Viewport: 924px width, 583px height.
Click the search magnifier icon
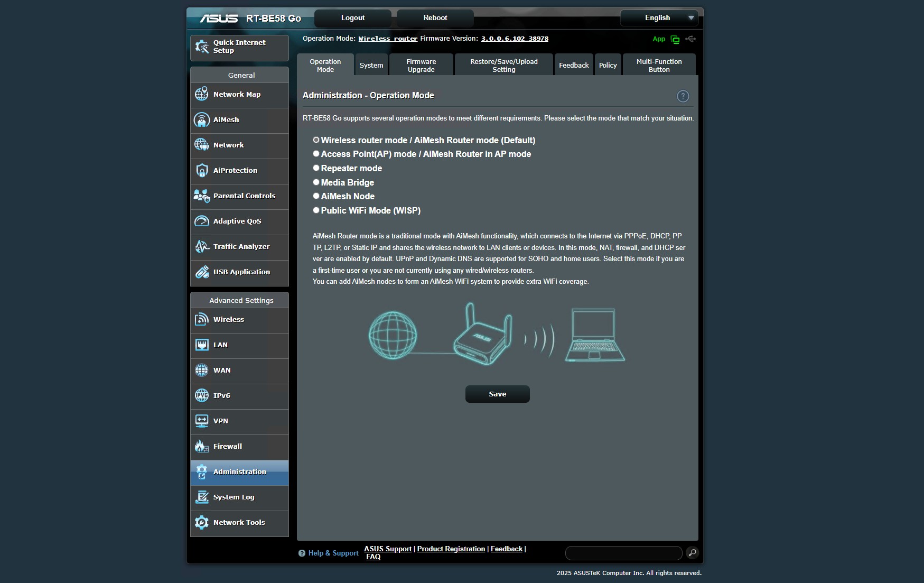[x=692, y=552]
